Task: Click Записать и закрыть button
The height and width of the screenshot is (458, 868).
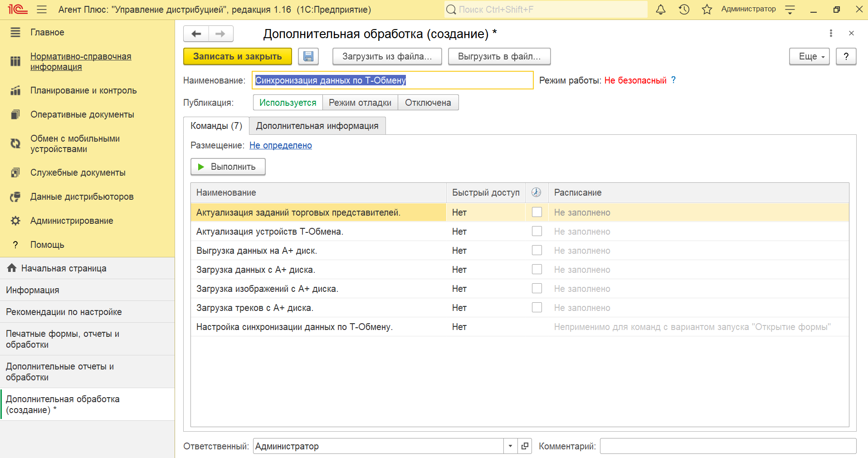Action: pos(238,56)
